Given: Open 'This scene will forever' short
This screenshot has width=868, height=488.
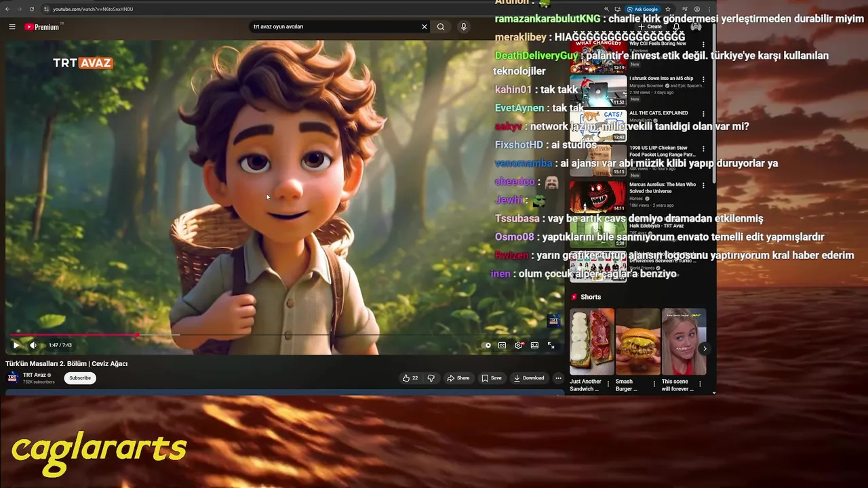Looking at the screenshot, I should tap(684, 342).
